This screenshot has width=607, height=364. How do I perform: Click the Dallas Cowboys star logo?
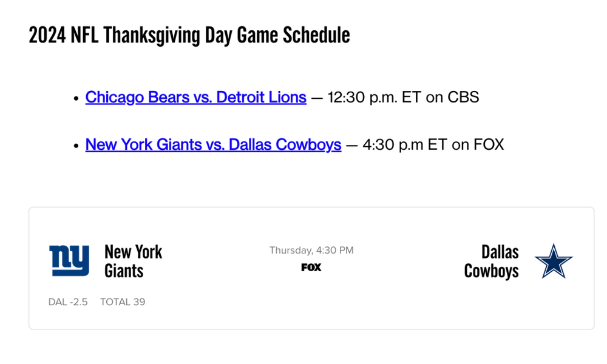(553, 261)
